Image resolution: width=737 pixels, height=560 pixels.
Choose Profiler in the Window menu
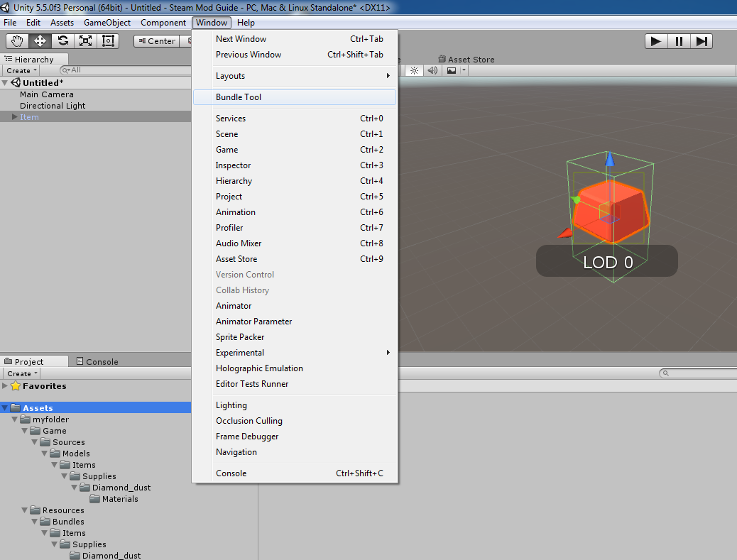tap(295, 227)
